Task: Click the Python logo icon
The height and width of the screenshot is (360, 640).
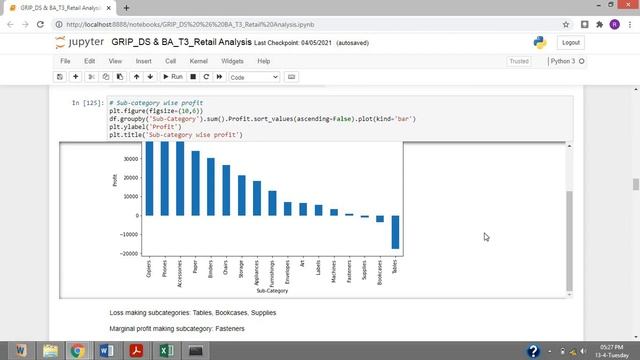Action: 540,42
